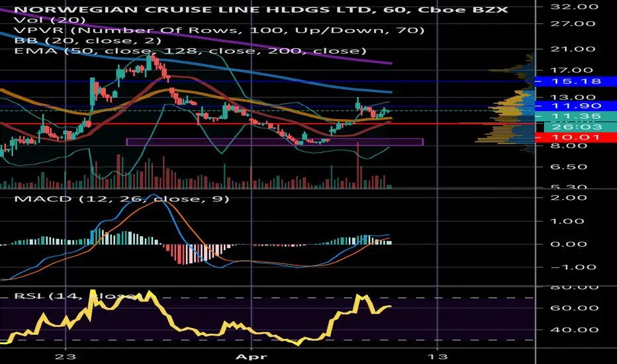Select the 10.01 red price label
Viewport: 617px width, 364px height.
(576, 138)
